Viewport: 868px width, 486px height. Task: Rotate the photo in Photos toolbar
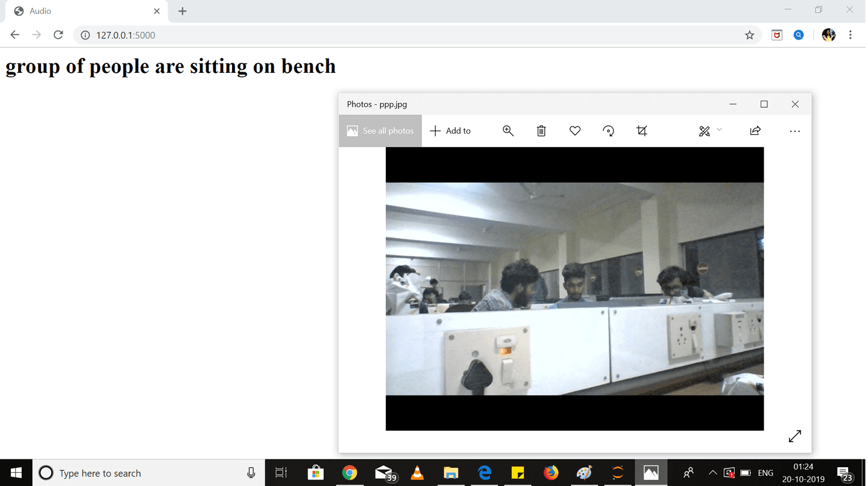608,131
